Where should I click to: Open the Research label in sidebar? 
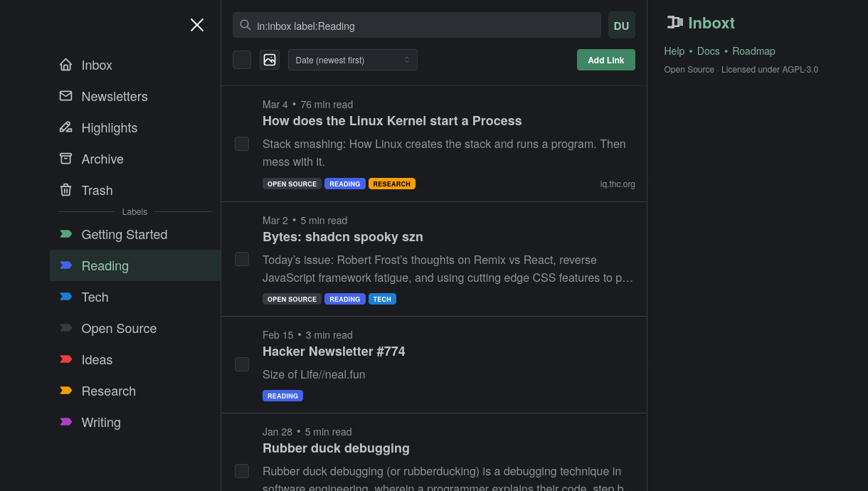tap(108, 391)
